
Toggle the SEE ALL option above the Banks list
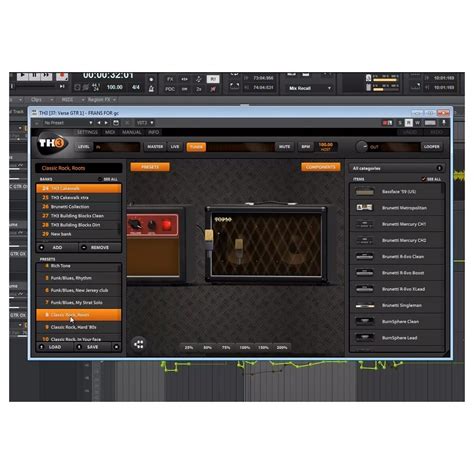pos(108,179)
